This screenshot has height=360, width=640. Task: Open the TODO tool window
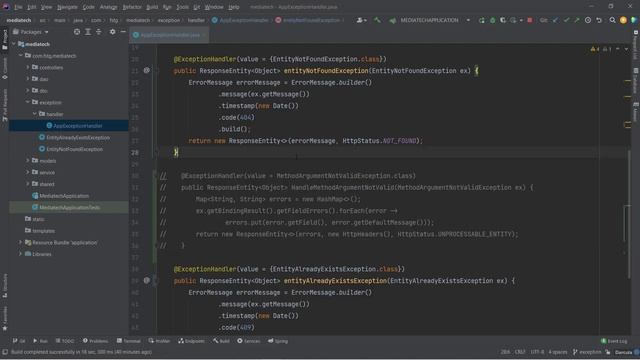(x=65, y=341)
